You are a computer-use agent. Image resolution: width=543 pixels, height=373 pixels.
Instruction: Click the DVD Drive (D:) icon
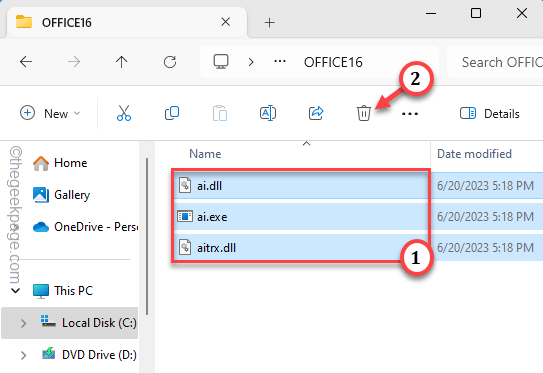(x=48, y=353)
